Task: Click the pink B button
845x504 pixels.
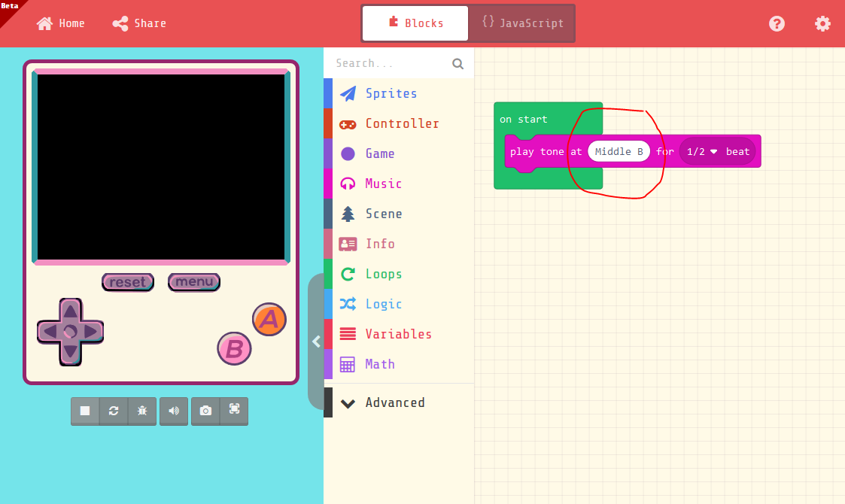Action: (235, 349)
